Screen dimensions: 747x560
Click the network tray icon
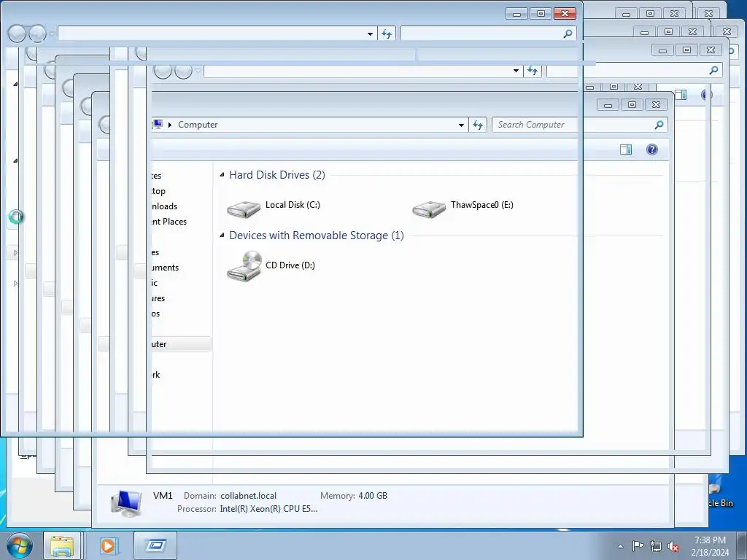click(x=656, y=546)
